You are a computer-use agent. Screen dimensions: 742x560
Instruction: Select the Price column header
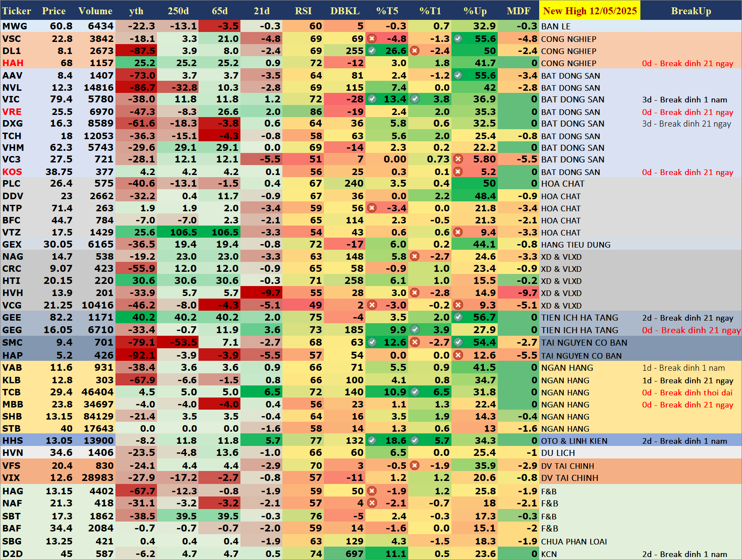(x=54, y=11)
